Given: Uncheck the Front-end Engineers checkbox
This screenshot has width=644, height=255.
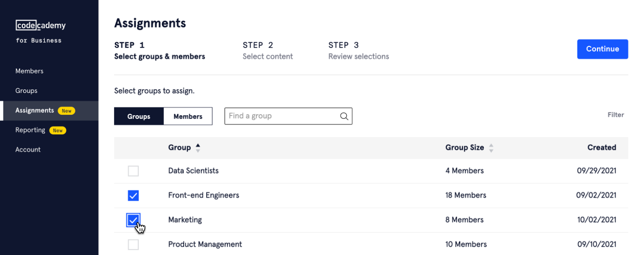Looking at the screenshot, I should [x=133, y=196].
